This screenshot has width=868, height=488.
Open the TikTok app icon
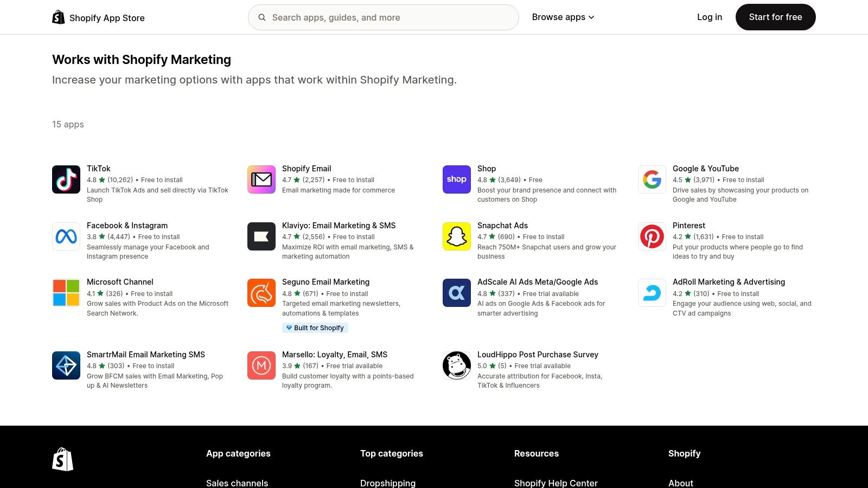pyautogui.click(x=66, y=179)
